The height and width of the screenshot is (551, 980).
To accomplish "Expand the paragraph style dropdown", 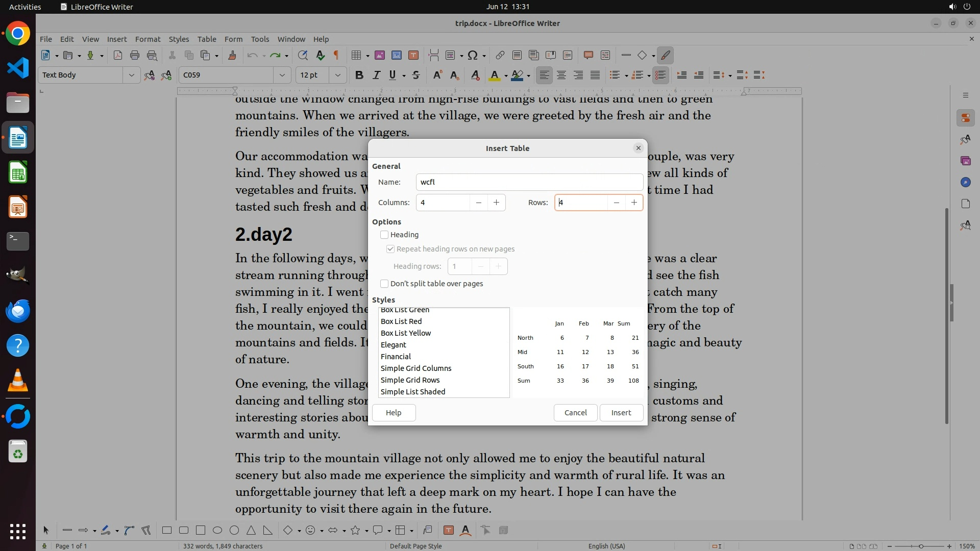I will click(x=131, y=75).
